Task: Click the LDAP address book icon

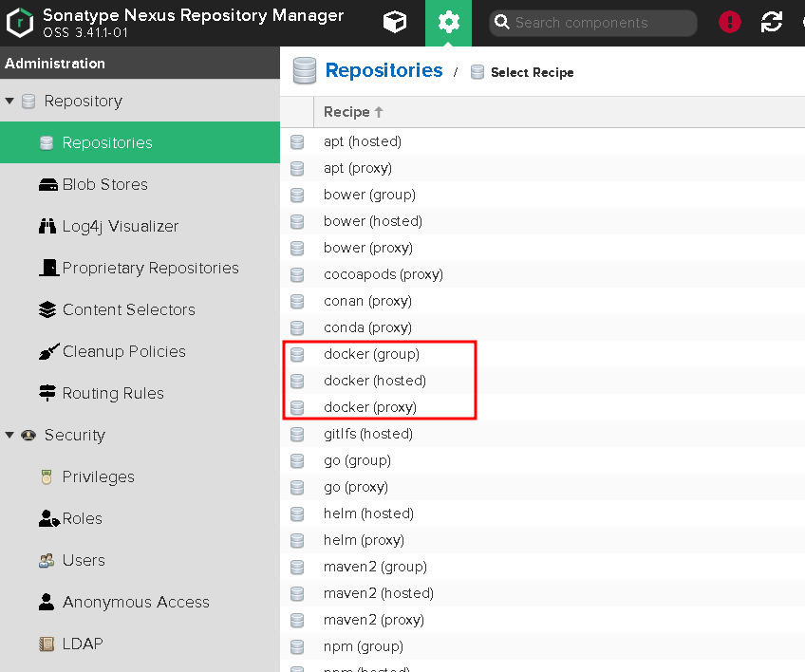Action: (47, 644)
